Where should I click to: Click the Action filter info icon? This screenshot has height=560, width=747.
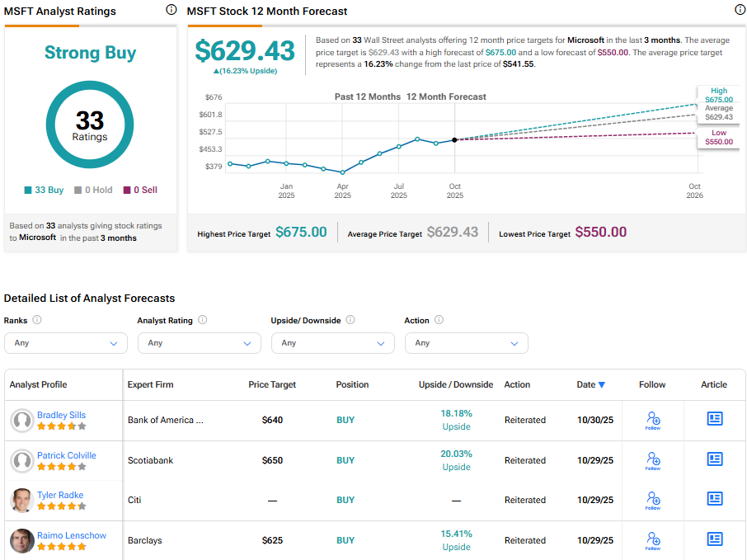click(439, 320)
